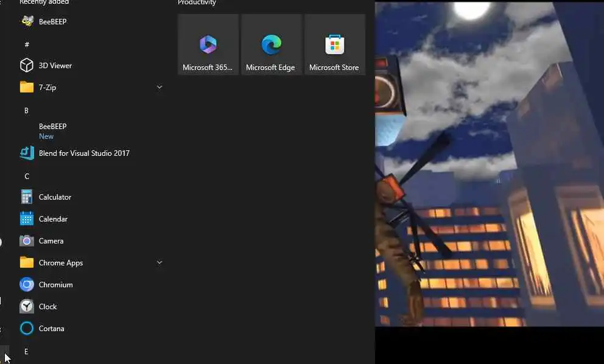The image size is (604, 364).
Task: Click the 'Microsoft Edge' tile caption
Action: (270, 68)
